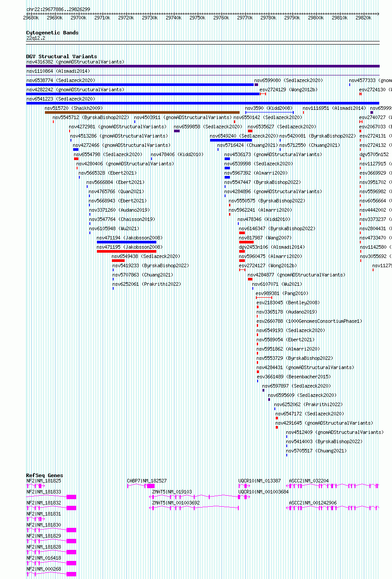Click the esv2660788 1000GenomesConsortiumPhase1 label
This screenshot has height=579, width=392.
pos(309,321)
